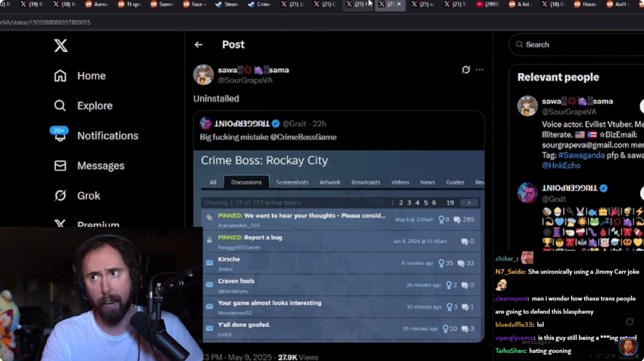Screen dimensions: 644x361
Task: Switch to the Somel browser tab
Action: click(161, 4)
